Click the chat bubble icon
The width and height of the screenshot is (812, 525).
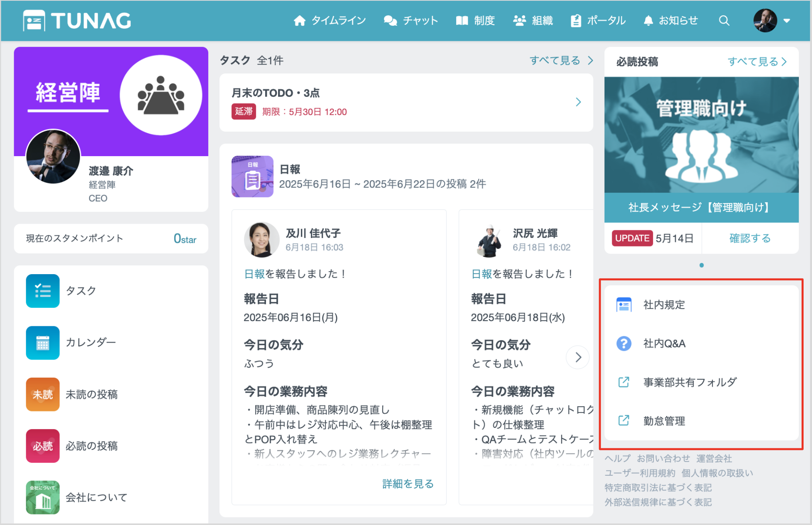[390, 20]
